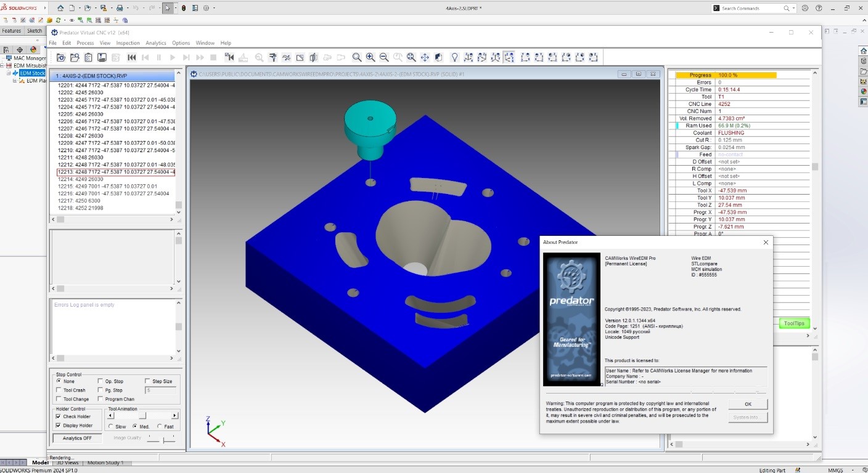Open the Select tool dropdown arrow

(176, 9)
